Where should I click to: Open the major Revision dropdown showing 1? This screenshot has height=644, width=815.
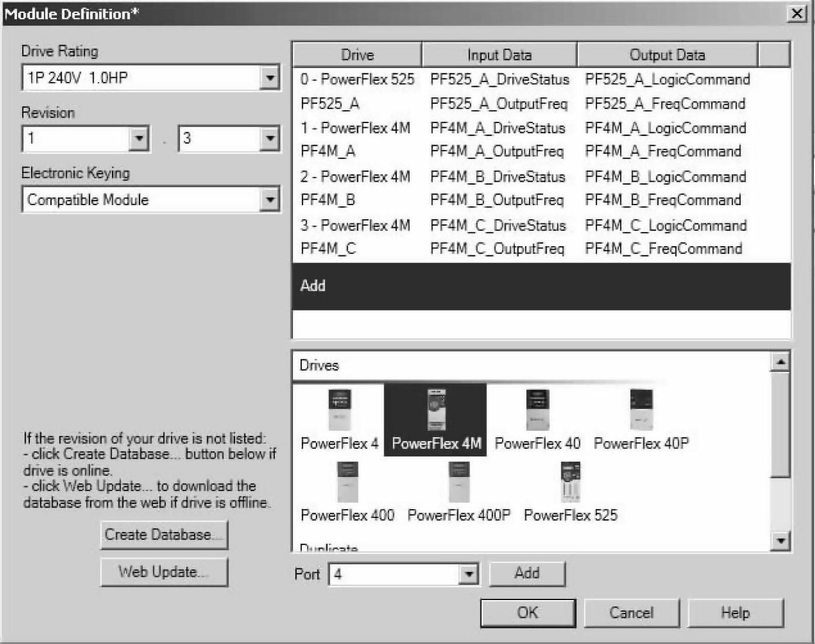[139, 138]
